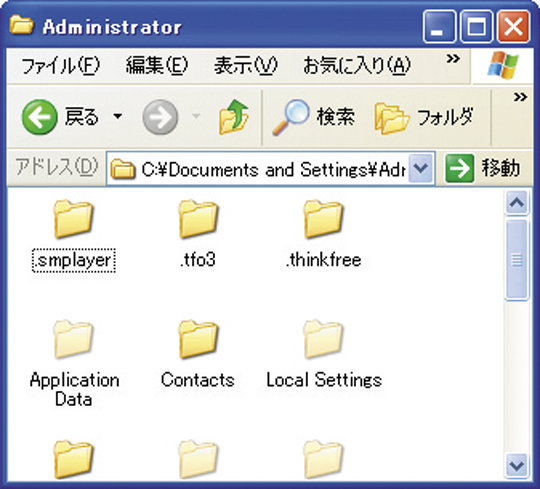The height and width of the screenshot is (489, 540).
Task: Click the green Go (移動) arrow
Action: pos(460,168)
